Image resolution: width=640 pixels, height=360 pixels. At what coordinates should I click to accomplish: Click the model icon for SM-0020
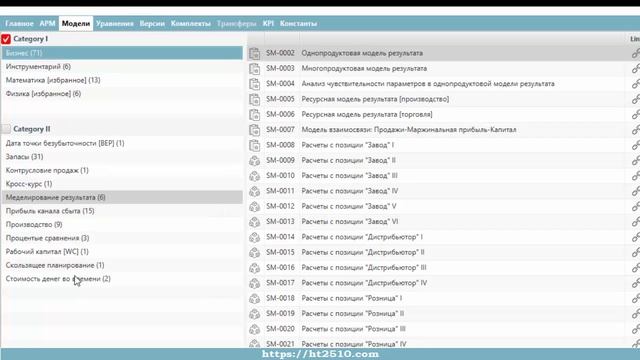click(x=254, y=329)
